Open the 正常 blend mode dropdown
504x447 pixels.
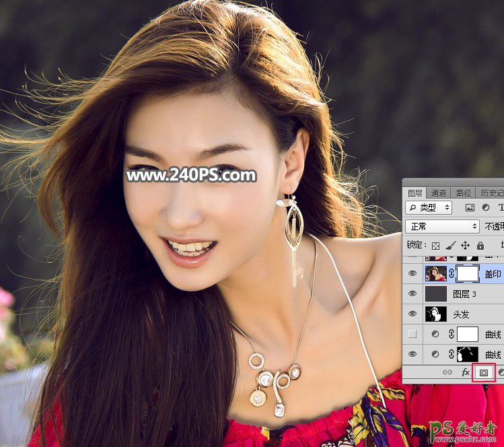point(442,226)
